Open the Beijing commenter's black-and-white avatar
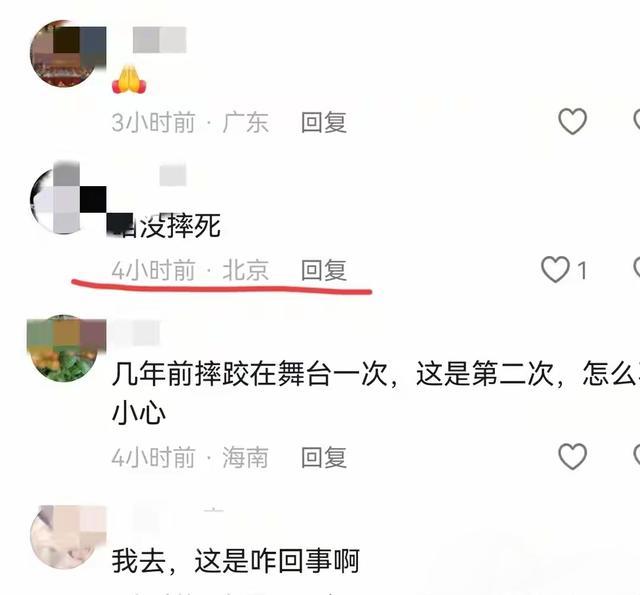The height and width of the screenshot is (595, 640). (x=65, y=199)
